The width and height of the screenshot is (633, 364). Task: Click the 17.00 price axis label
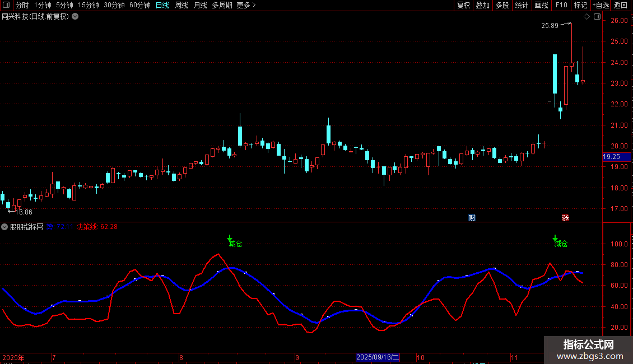tap(619, 209)
